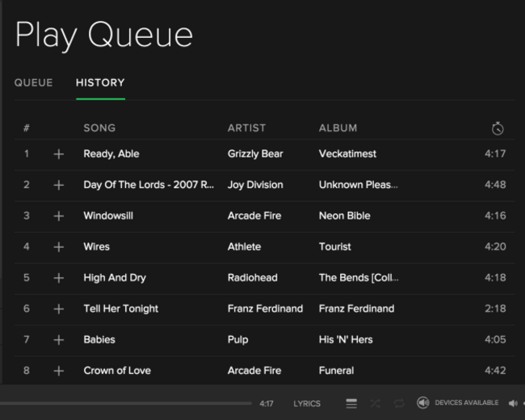Open the play queue list icon
The width and height of the screenshot is (525, 420).
click(351, 403)
